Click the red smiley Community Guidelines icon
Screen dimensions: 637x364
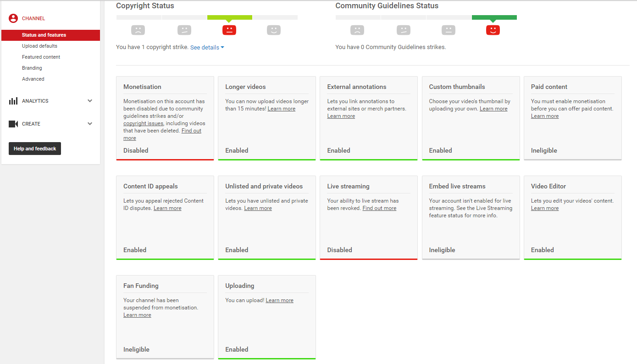click(493, 30)
